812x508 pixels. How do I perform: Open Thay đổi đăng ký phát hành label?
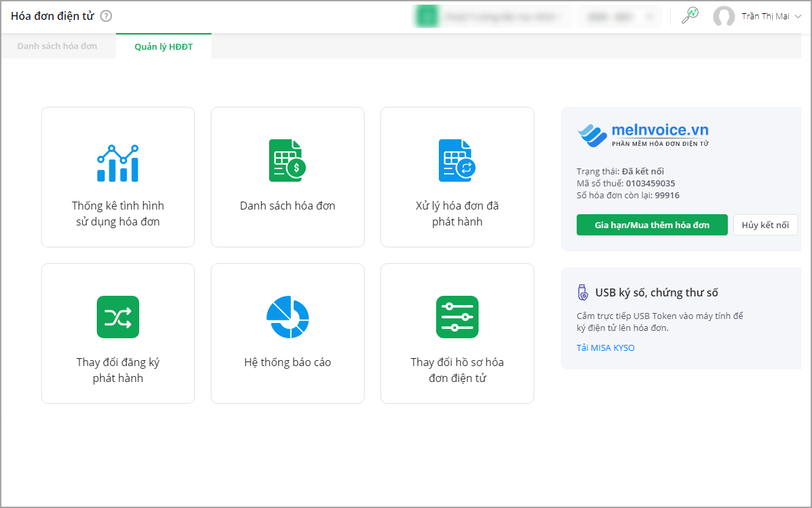click(x=118, y=370)
